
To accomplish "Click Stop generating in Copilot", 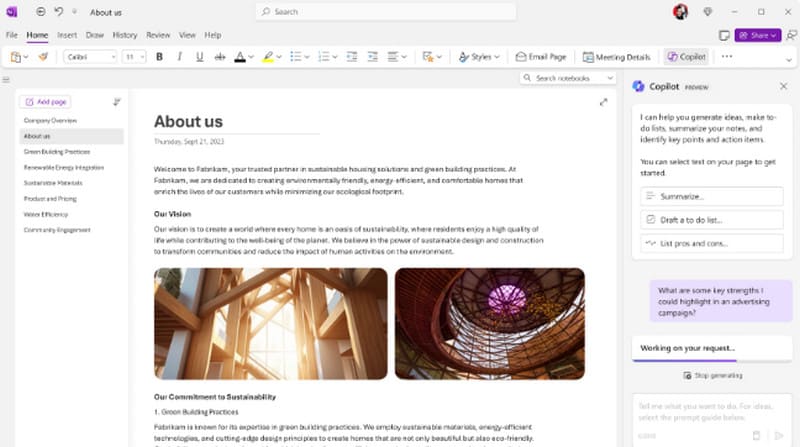I will (713, 376).
